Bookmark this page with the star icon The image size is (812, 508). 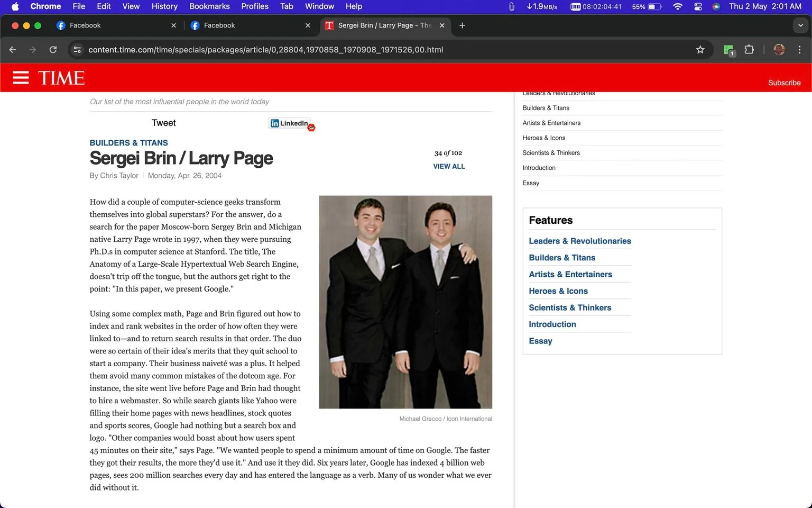pos(700,49)
